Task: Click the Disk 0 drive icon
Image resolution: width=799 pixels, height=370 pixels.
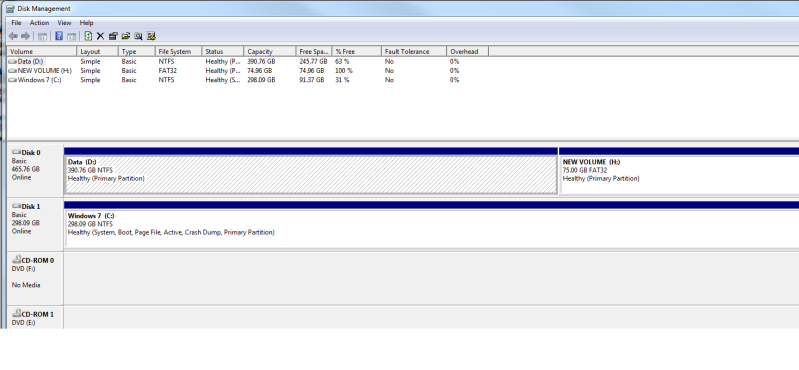Action: 16,152
